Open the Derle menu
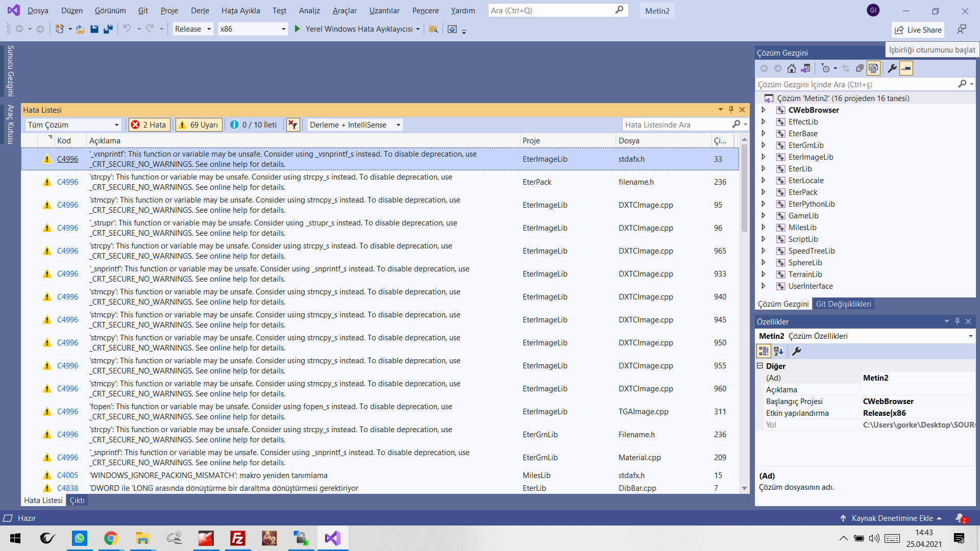 click(x=200, y=10)
